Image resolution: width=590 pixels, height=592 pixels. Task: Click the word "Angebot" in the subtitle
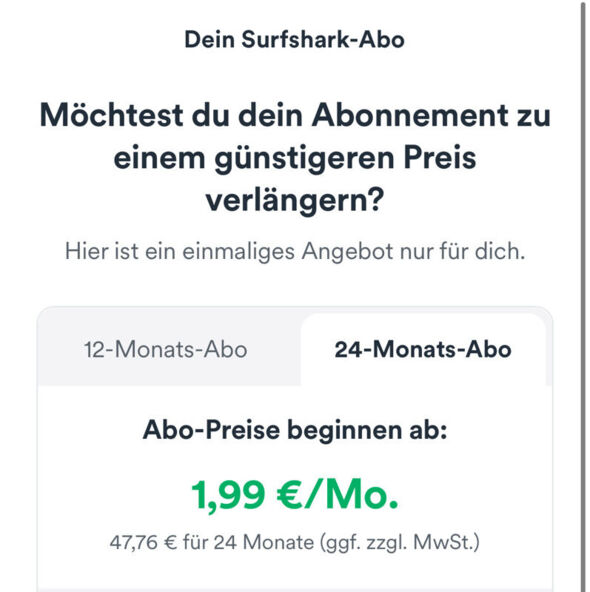coord(347,252)
